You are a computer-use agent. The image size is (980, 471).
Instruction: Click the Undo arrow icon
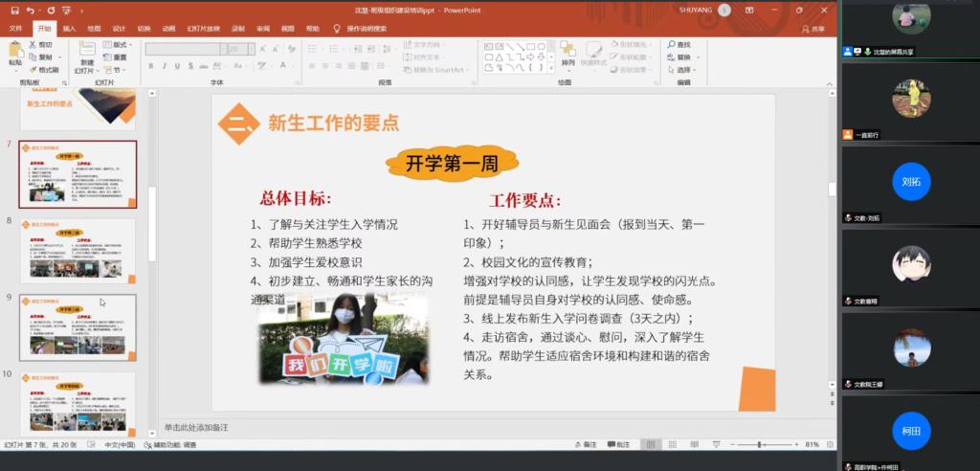point(30,10)
